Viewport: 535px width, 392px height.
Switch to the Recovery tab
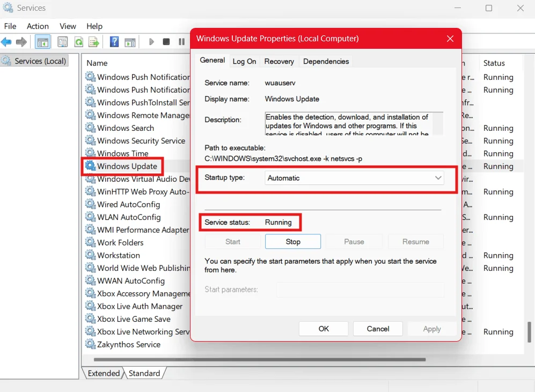tap(279, 61)
